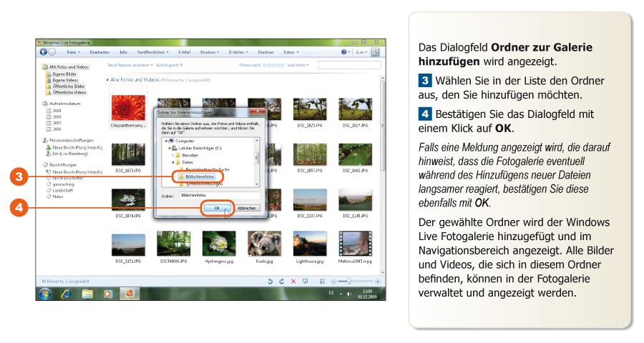Confirm the dialog with OK

point(218,208)
